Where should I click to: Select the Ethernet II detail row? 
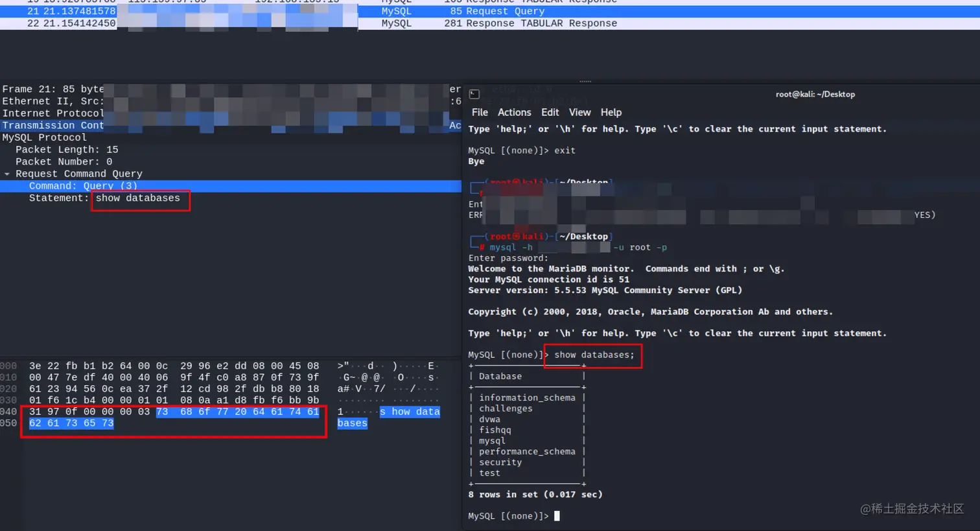[231, 101]
